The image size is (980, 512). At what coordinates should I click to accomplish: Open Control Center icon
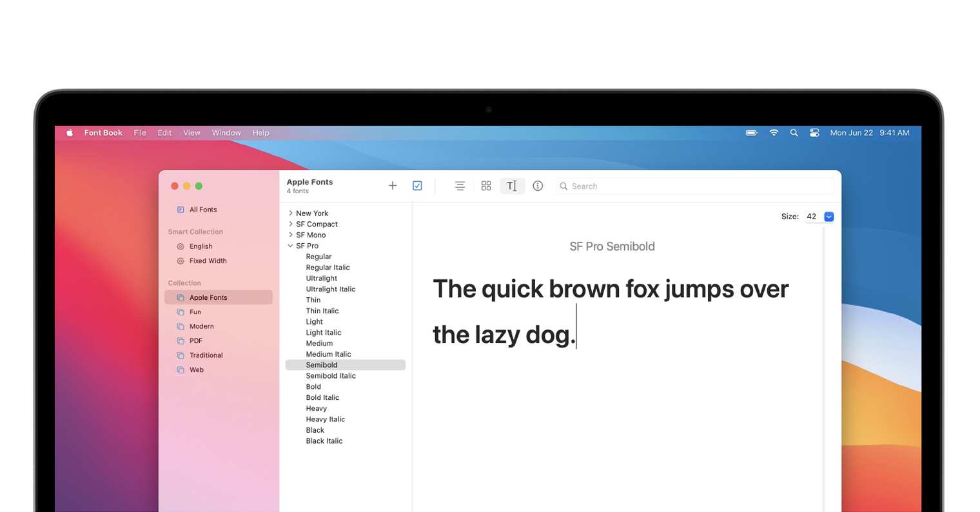pyautogui.click(x=814, y=133)
